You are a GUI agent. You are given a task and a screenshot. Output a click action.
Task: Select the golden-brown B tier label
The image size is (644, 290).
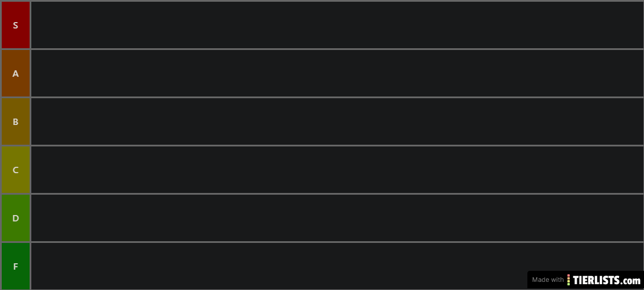(16, 122)
